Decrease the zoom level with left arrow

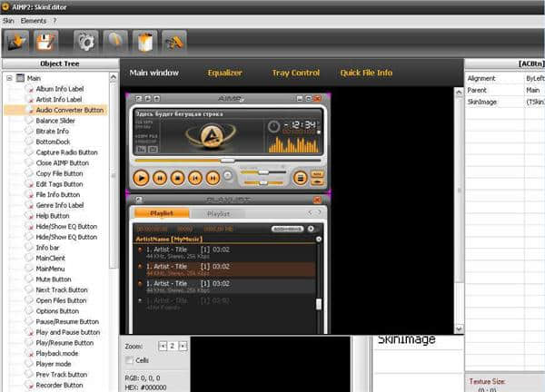coord(163,346)
